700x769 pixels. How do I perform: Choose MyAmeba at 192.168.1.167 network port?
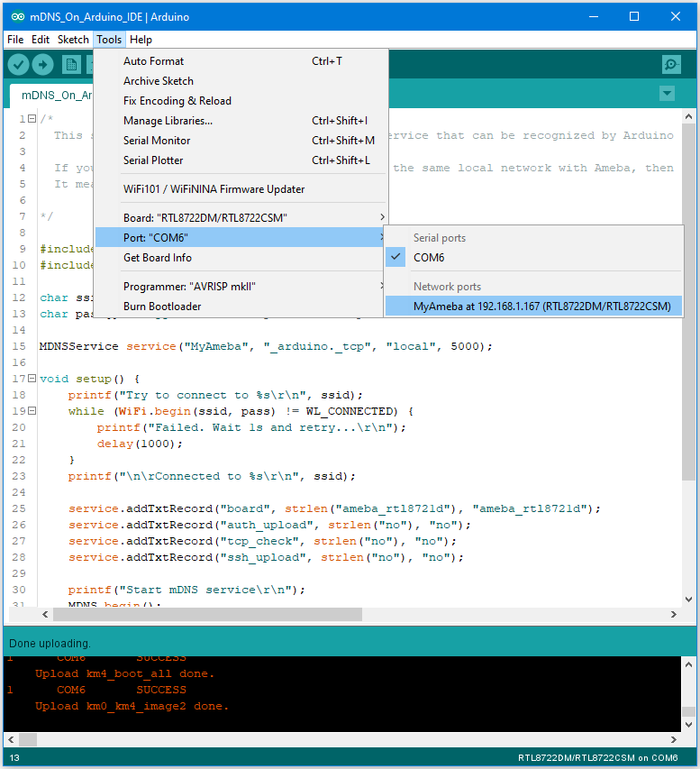click(533, 306)
